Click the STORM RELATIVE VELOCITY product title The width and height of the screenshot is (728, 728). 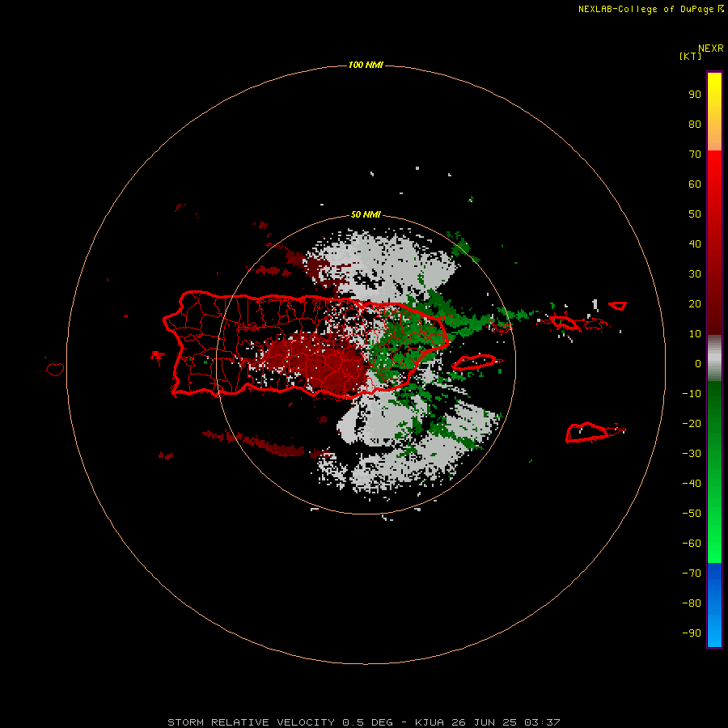click(x=251, y=722)
